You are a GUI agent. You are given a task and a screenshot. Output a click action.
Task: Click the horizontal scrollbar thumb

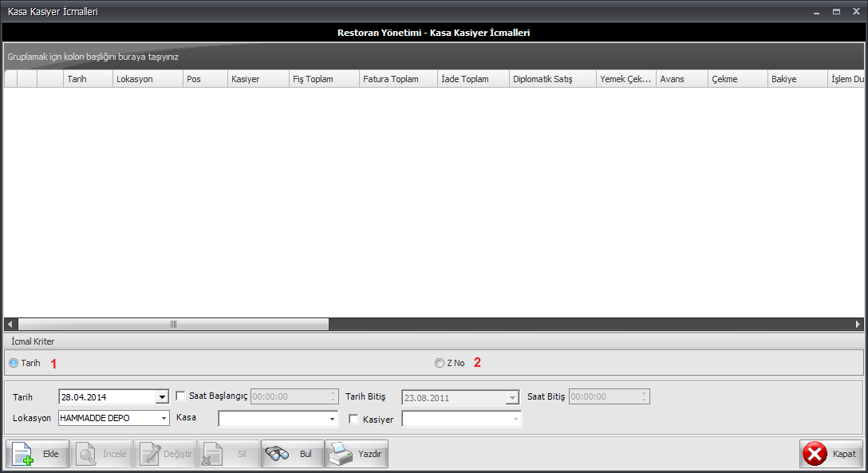coord(173,324)
